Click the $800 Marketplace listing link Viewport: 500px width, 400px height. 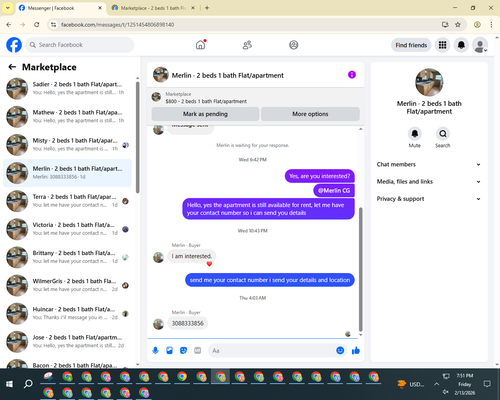(206, 101)
